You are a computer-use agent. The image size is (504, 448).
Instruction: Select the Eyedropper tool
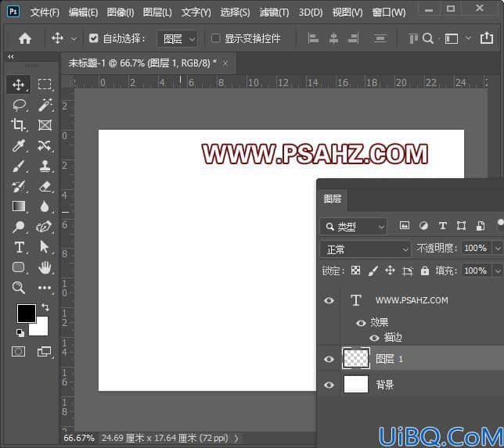coord(18,145)
